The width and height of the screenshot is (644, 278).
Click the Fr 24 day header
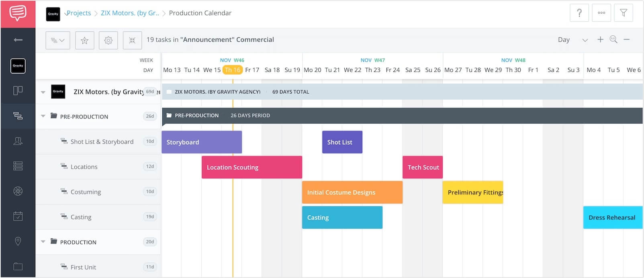point(393,70)
